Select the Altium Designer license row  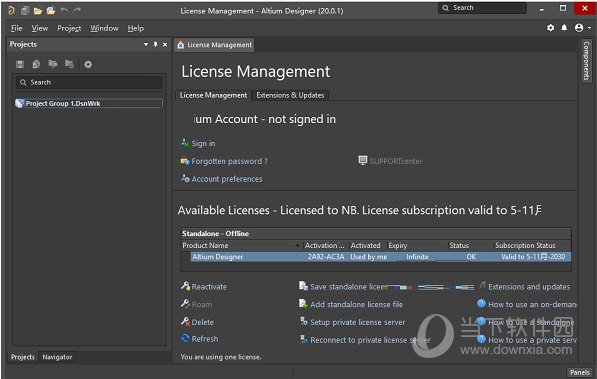click(380, 257)
